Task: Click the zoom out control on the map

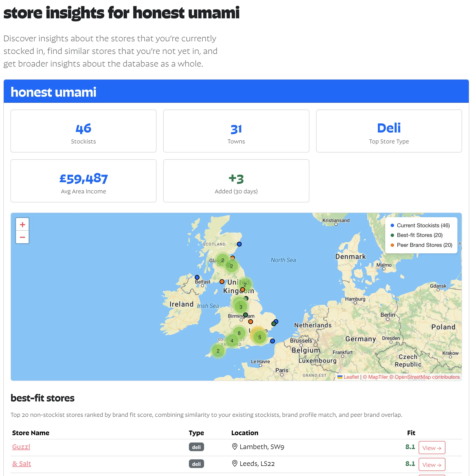Action: point(22,237)
